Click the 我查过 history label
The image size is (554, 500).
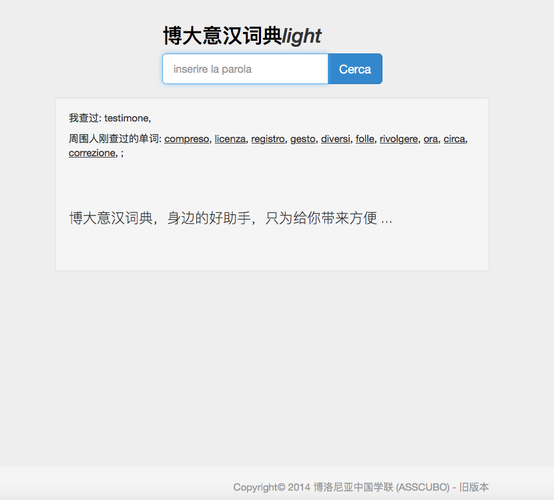[x=84, y=118]
